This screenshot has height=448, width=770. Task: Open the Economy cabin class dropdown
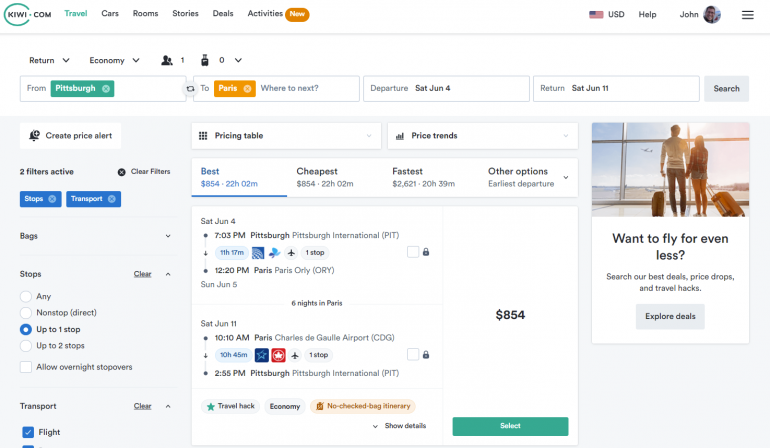pyautogui.click(x=115, y=60)
